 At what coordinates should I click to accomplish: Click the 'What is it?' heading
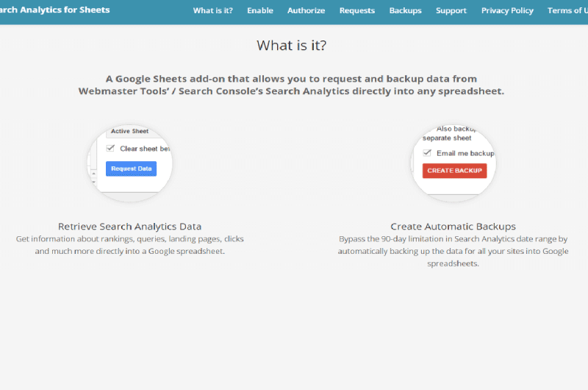tap(291, 46)
